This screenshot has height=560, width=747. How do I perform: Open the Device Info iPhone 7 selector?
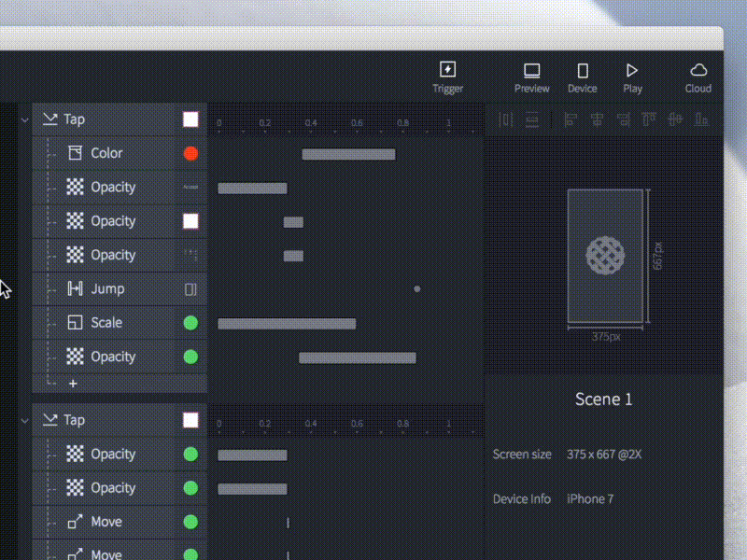click(590, 499)
